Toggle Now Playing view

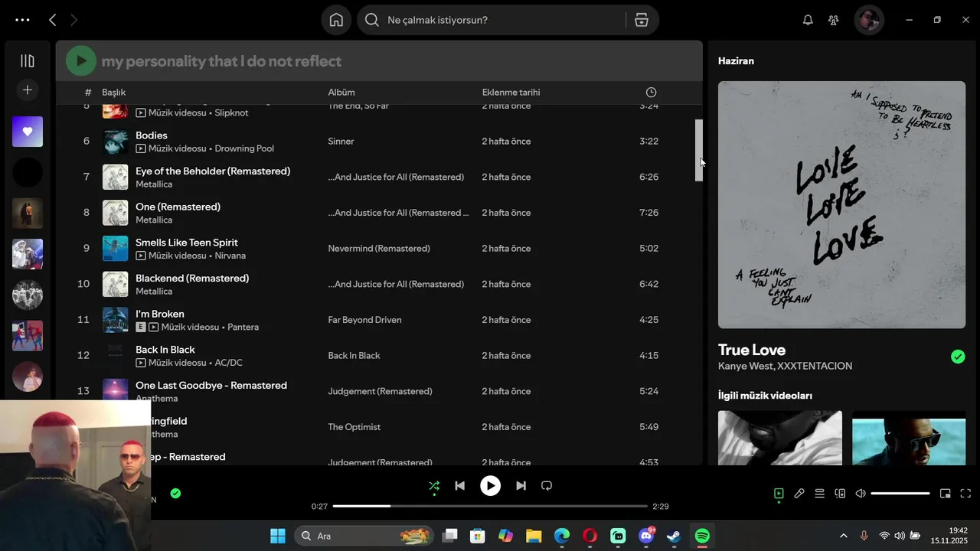779,494
